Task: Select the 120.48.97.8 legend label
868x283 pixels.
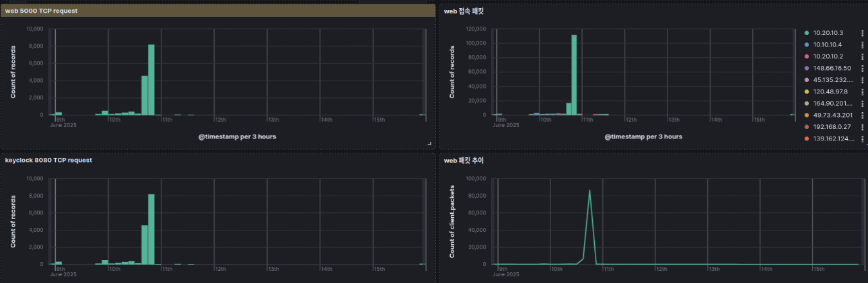Action: tap(830, 91)
